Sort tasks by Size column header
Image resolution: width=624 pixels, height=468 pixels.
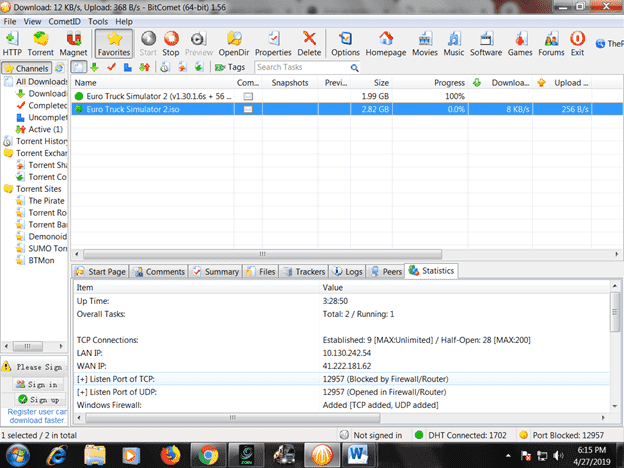coord(371,83)
